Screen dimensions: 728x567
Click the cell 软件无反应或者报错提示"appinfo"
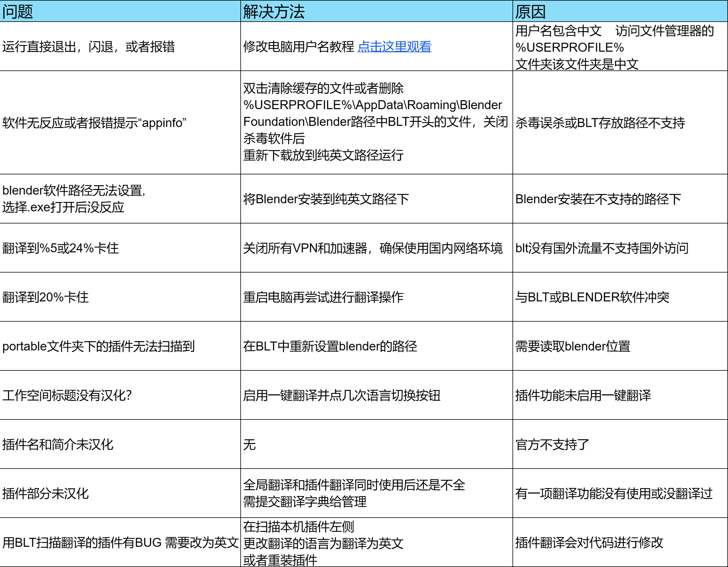(120, 122)
